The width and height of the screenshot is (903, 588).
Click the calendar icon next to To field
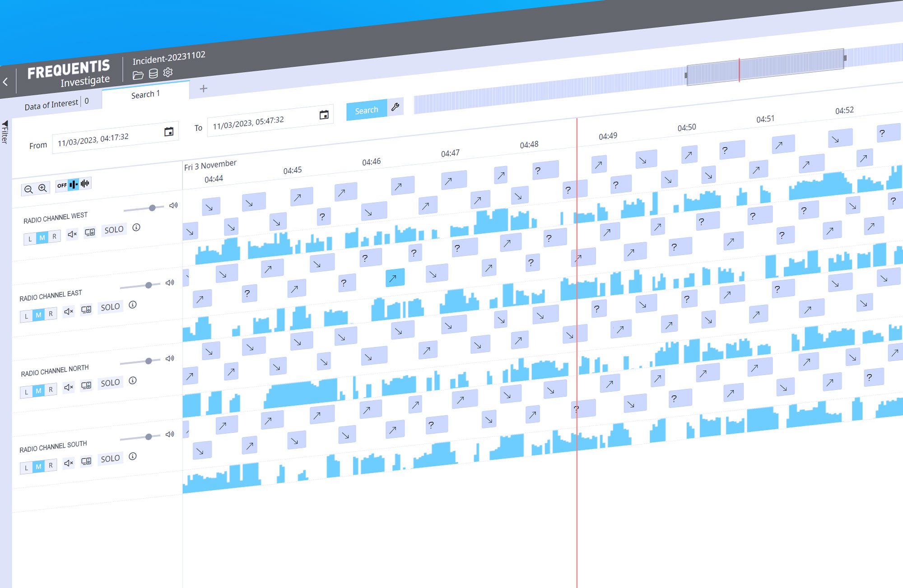(x=324, y=115)
